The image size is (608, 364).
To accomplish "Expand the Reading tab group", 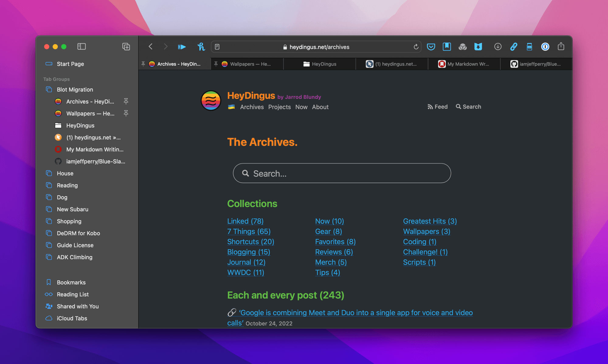I will tap(67, 185).
